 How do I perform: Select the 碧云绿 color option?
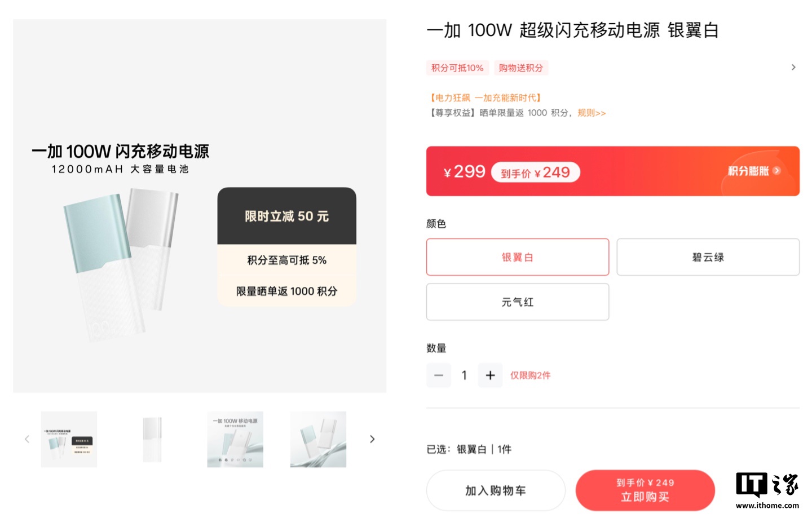[708, 257]
